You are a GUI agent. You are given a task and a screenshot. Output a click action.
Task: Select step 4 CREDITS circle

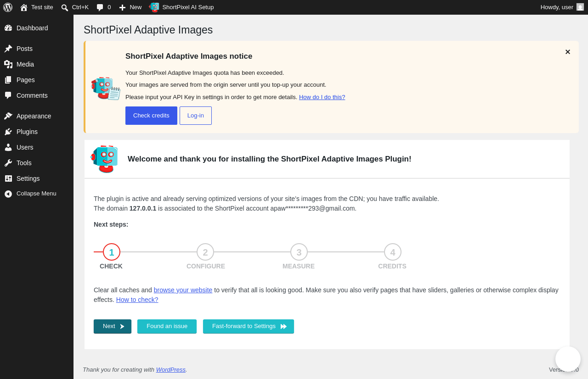(x=393, y=252)
